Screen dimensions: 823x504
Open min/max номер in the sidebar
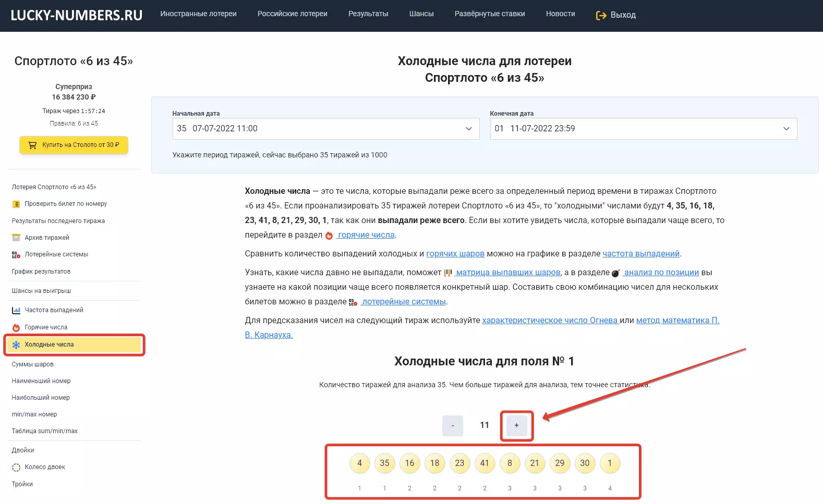(x=34, y=414)
